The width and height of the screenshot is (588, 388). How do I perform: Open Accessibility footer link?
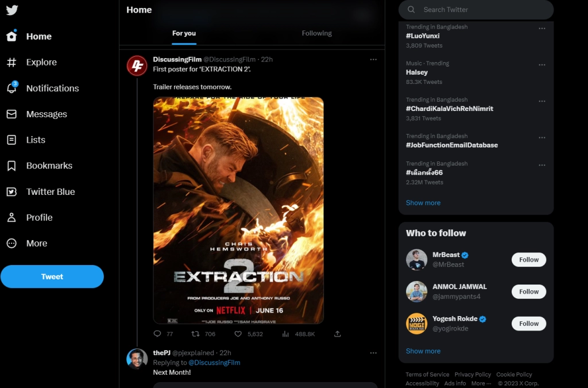pos(422,383)
